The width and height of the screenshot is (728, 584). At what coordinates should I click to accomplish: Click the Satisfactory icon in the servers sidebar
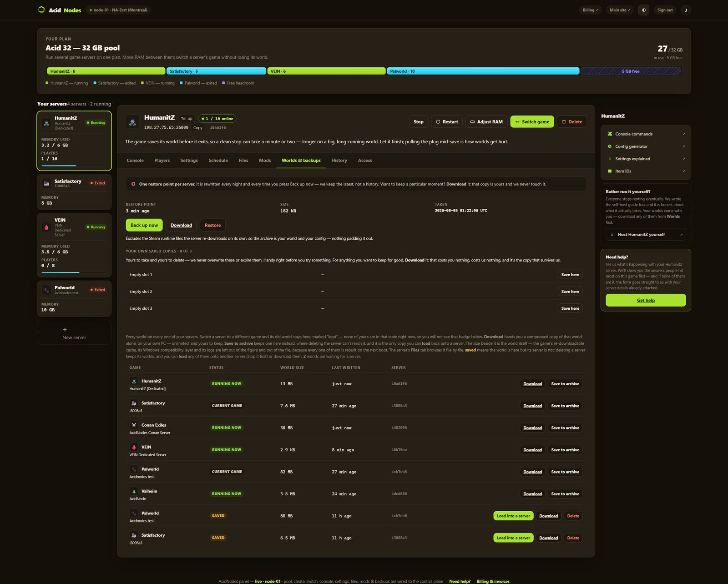point(46,183)
